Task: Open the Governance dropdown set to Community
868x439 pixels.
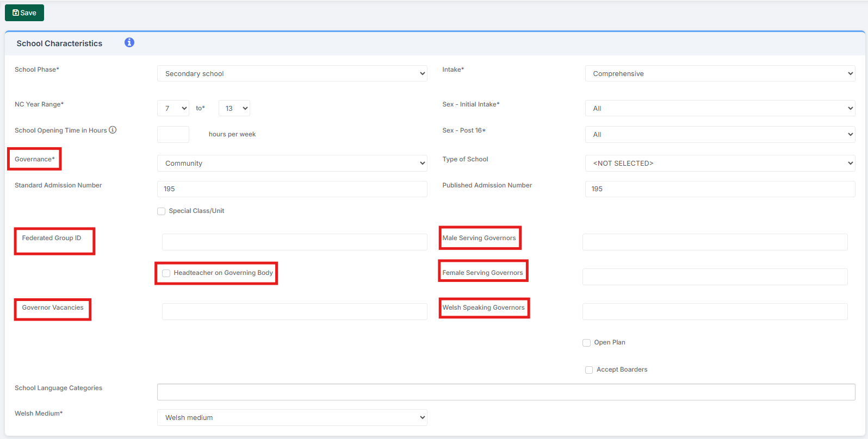Action: pos(292,163)
